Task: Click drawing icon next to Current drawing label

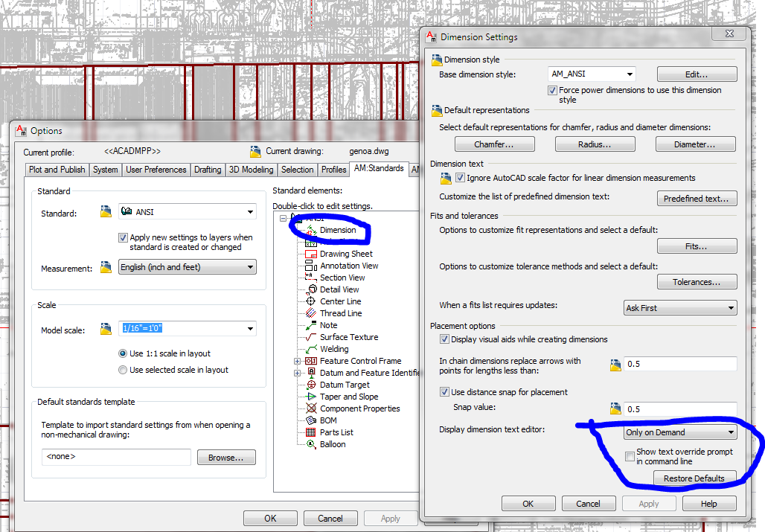Action: [x=255, y=151]
